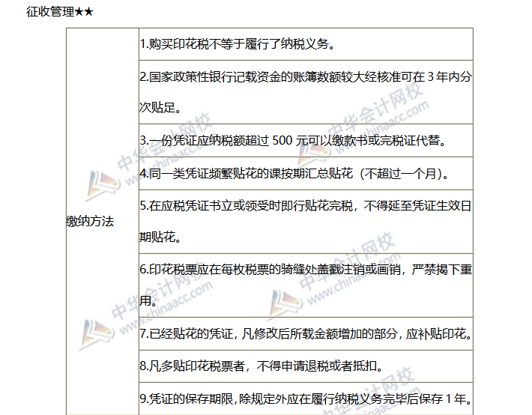Click the single-character line '用。' in item 6
Image resolution: width=532 pixels, height=415 pixels.
149,301
